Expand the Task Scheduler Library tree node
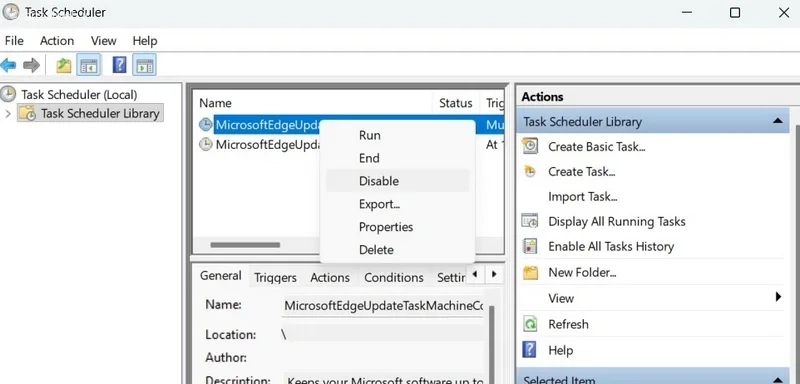Viewport: 800px width, 384px height. pos(7,113)
